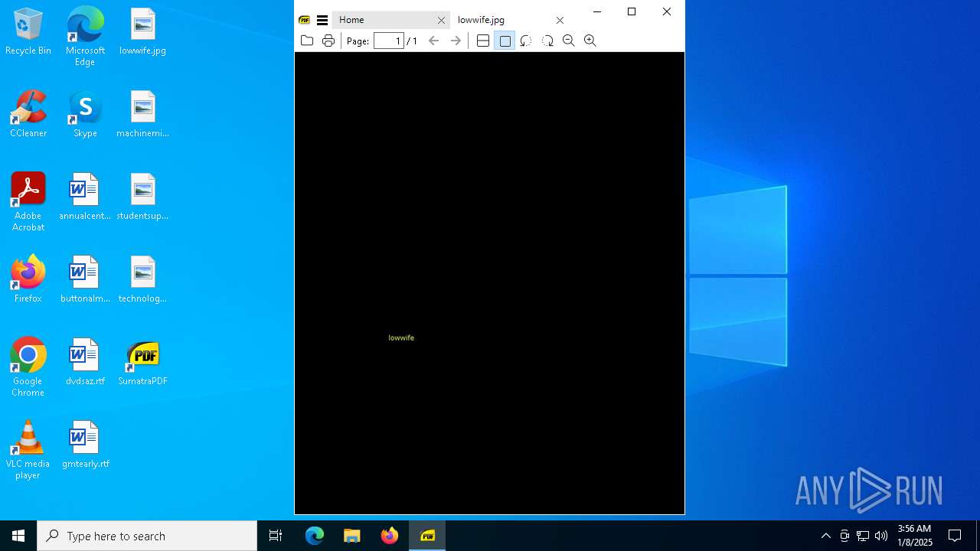
Task: Open clock showing 3:56 AM
Action: [914, 536]
